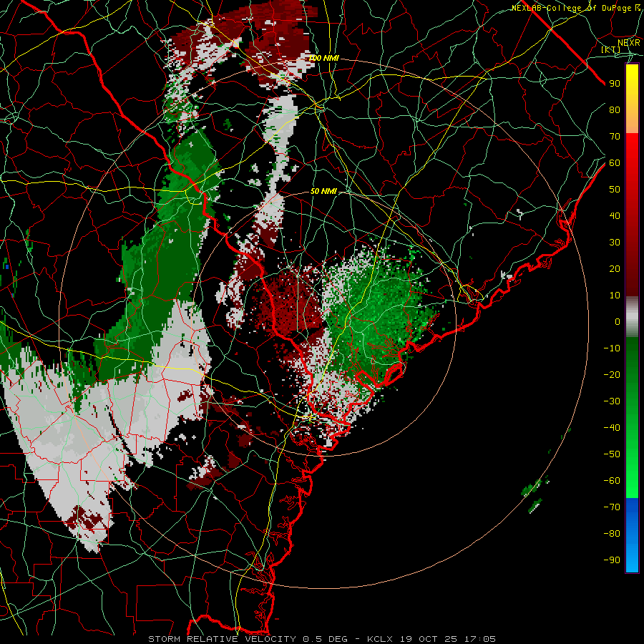Click the -40 scale label
644x644 pixels.
[612, 428]
